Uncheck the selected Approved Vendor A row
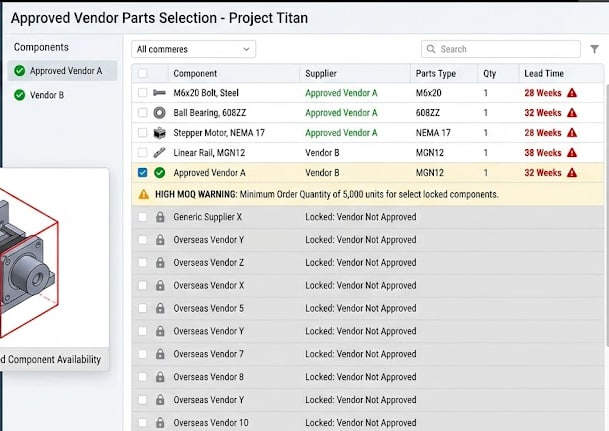 [143, 173]
